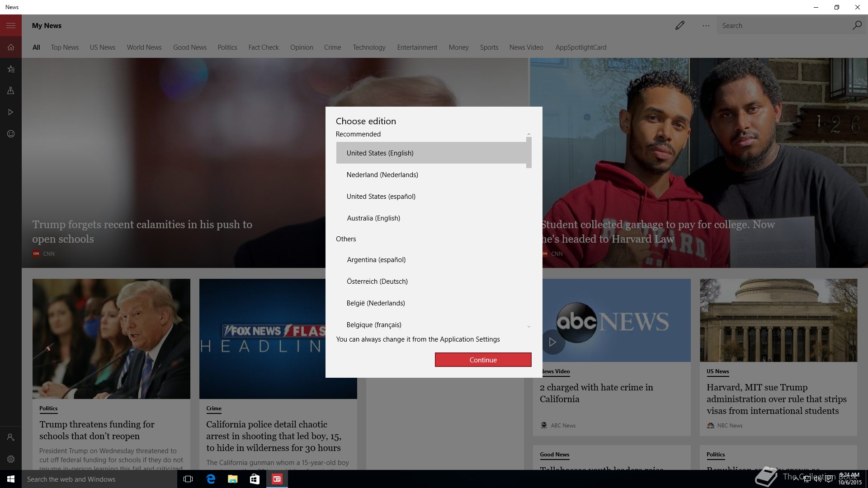Click the Continue button

(483, 360)
